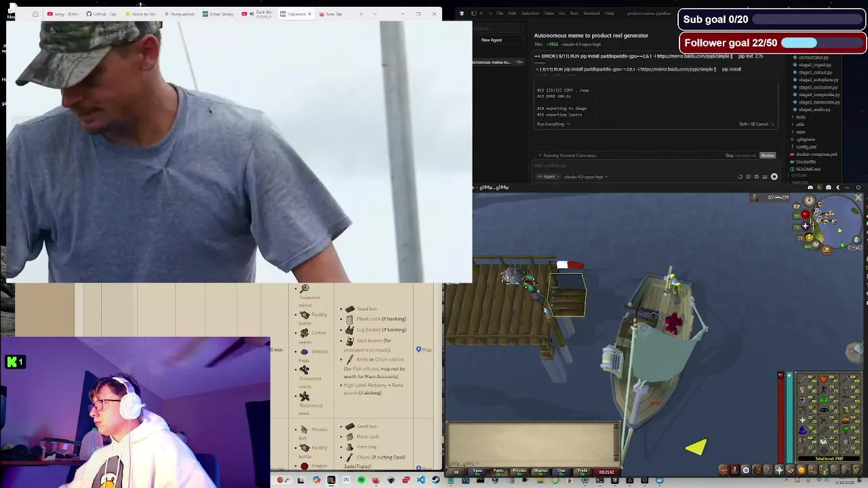Expand the Run Everything dropdown

tap(553, 124)
